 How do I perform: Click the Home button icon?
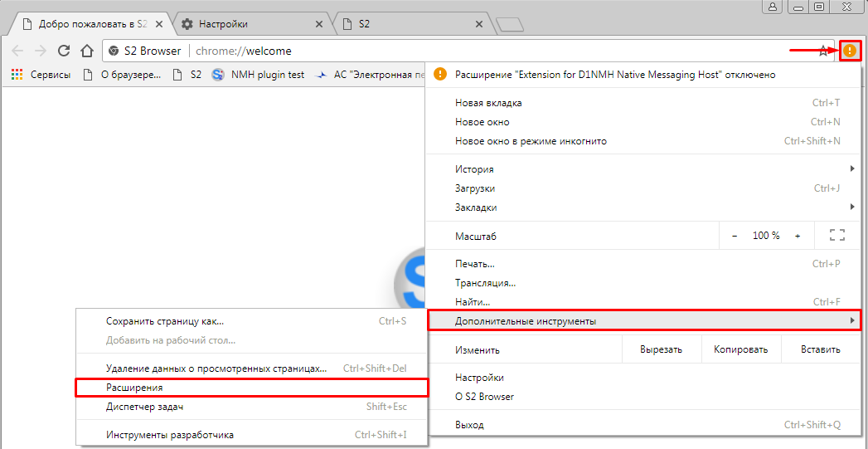point(85,51)
